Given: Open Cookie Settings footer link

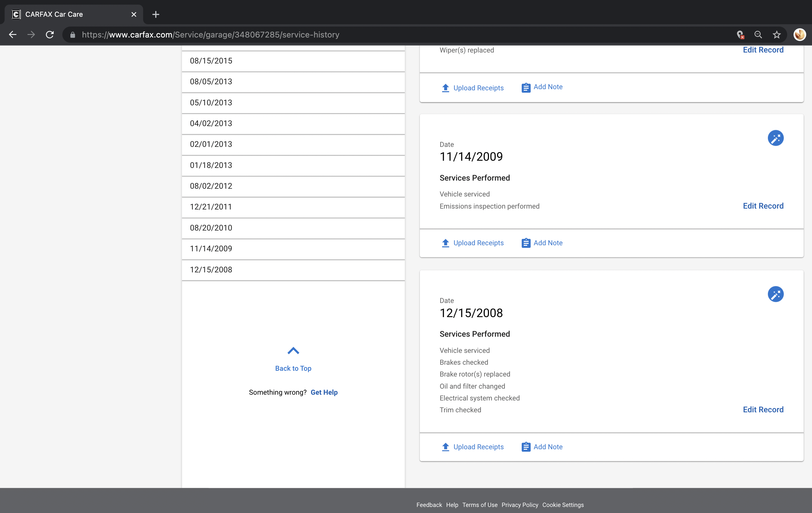Looking at the screenshot, I should pyautogui.click(x=563, y=505).
